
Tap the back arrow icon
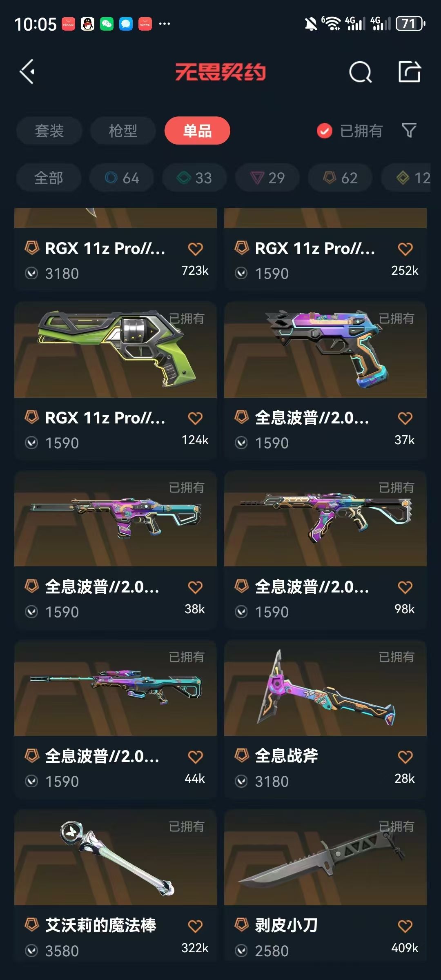(27, 72)
